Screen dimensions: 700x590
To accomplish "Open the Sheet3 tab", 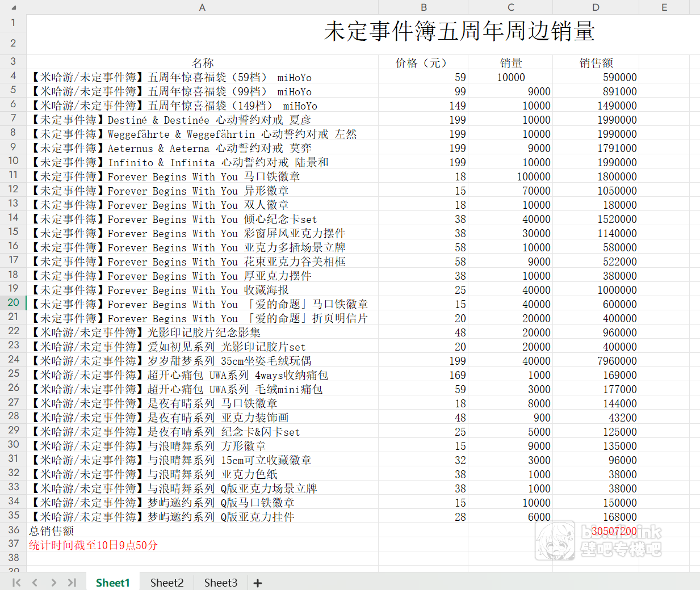I will [x=221, y=583].
